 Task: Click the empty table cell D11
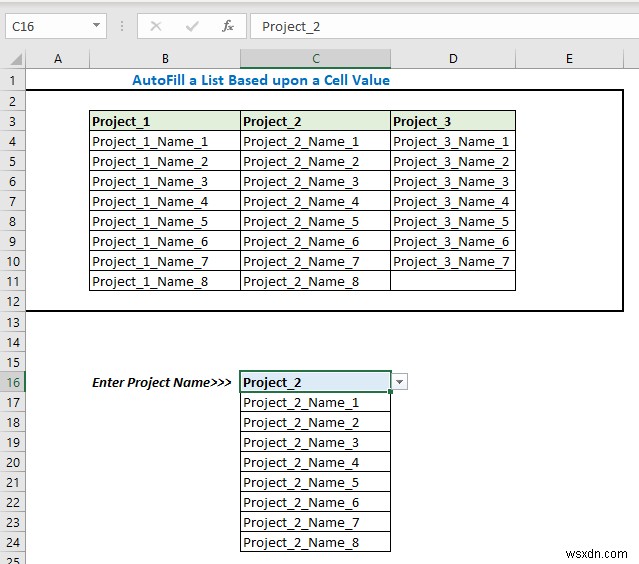click(453, 281)
